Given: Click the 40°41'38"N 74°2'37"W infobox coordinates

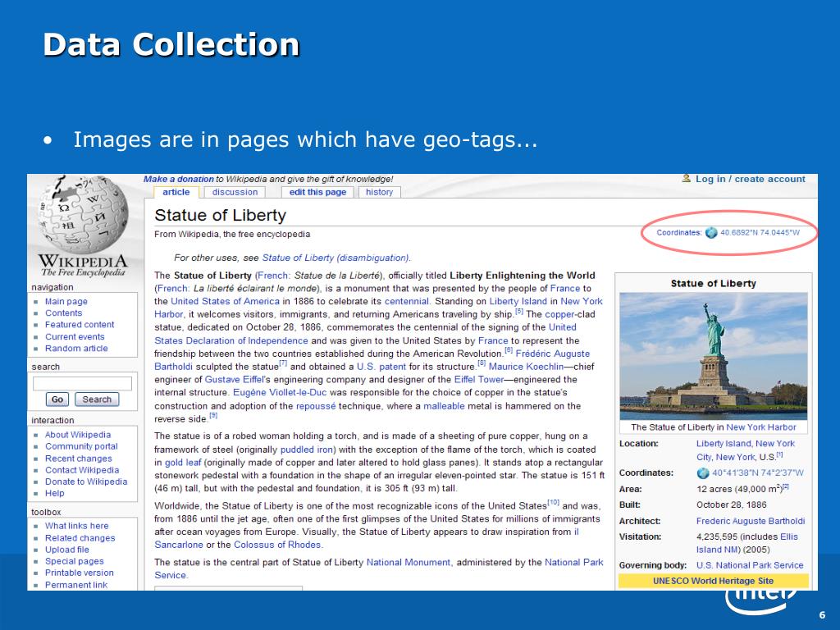Looking at the screenshot, I should click(757, 473).
